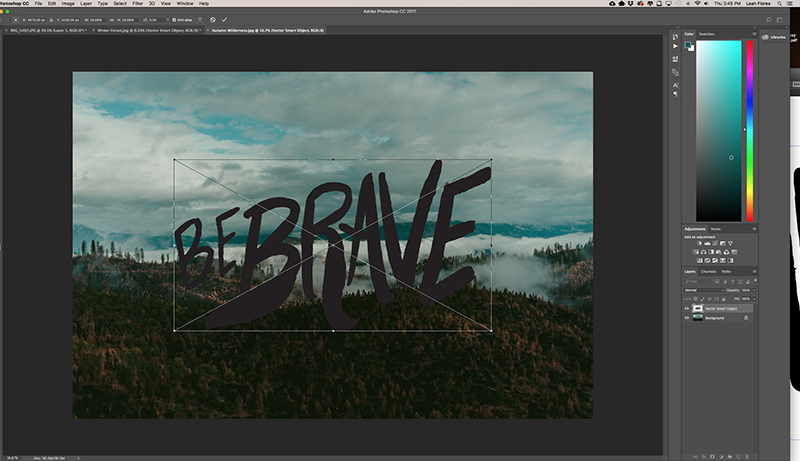Screen dimensions: 800x461
Task: Add a Color Lookup adjustment
Action: pyautogui.click(x=734, y=252)
